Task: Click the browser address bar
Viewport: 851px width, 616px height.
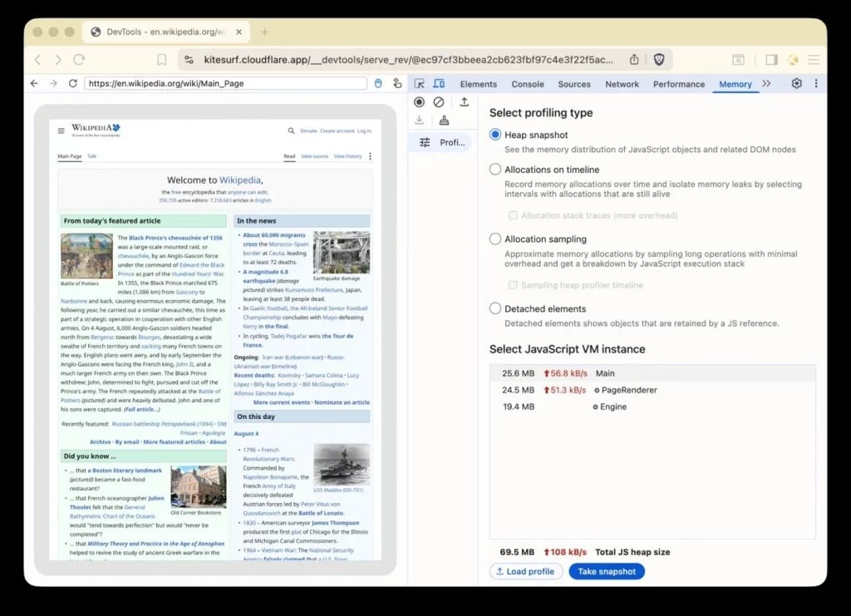Action: point(408,60)
